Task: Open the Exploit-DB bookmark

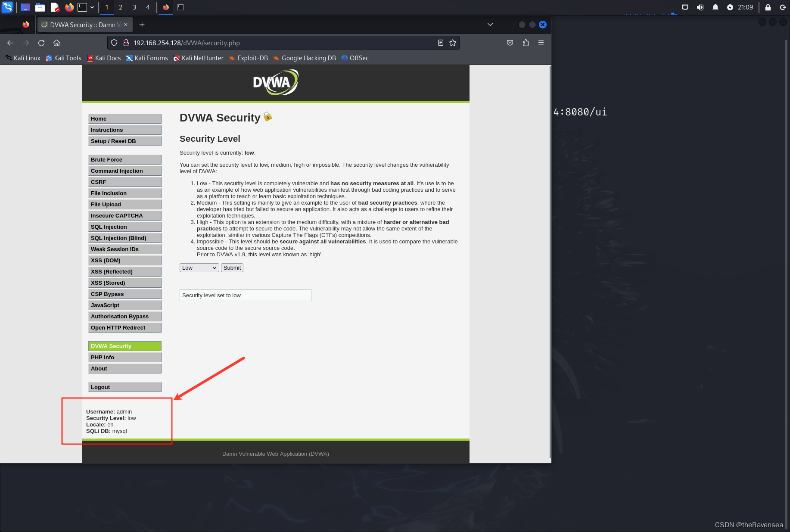Action: click(248, 58)
